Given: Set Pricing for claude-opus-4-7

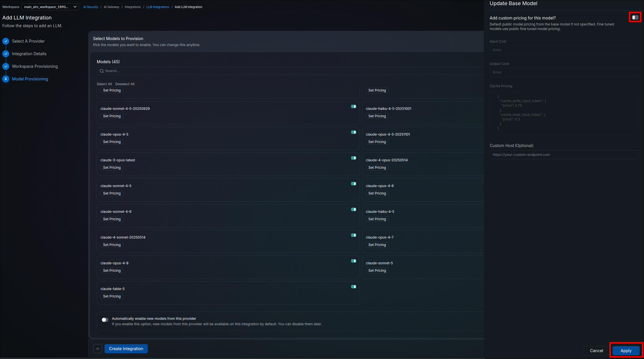Looking at the screenshot, I should [x=377, y=245].
